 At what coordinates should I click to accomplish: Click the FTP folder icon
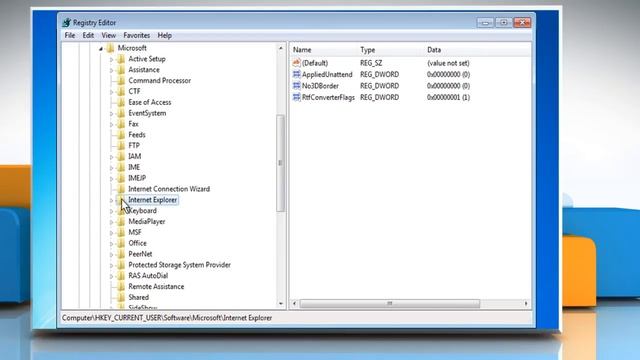click(121, 146)
